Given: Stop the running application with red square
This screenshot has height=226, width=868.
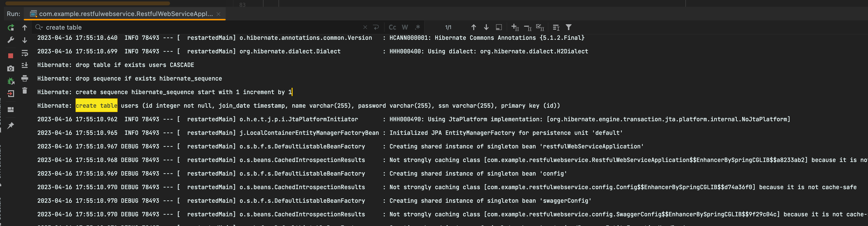Looking at the screenshot, I should coord(11,56).
